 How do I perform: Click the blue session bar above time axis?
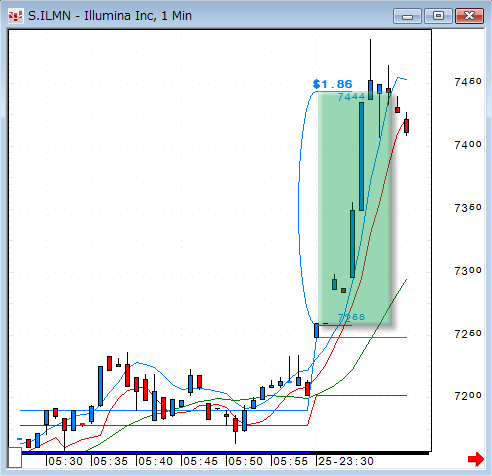pos(166,453)
